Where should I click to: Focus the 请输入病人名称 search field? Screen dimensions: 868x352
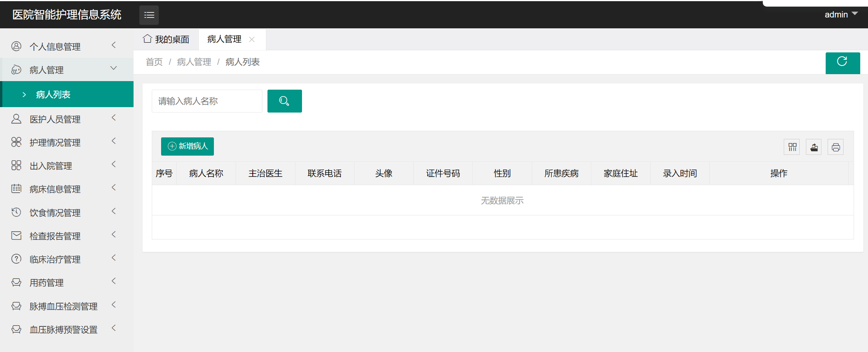coord(207,101)
